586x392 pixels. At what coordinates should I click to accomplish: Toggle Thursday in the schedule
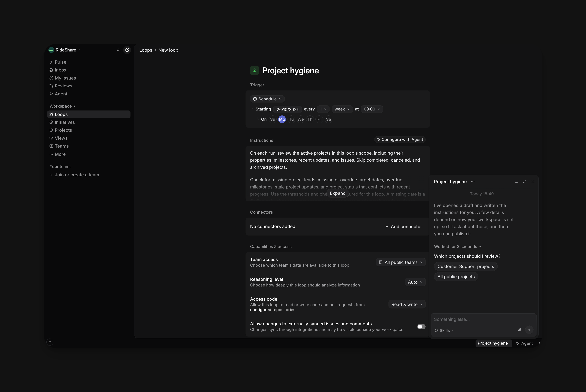310,120
